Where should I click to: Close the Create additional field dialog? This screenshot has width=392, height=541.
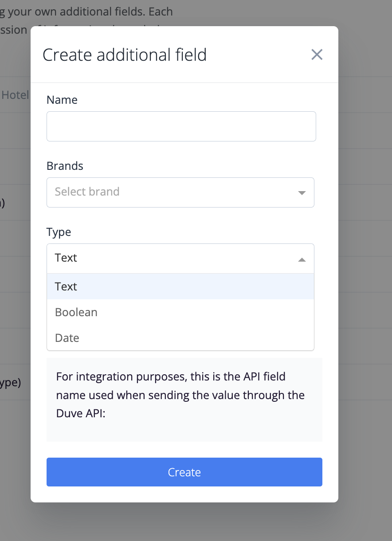click(317, 55)
